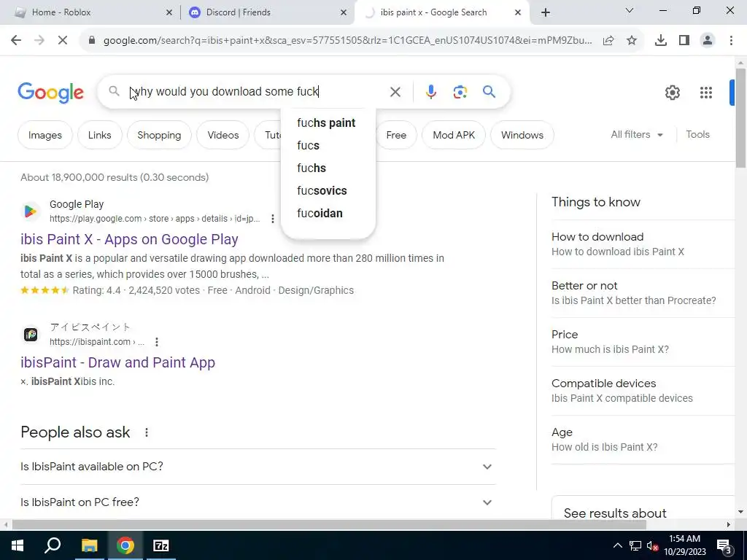The height and width of the screenshot is (560, 747).
Task: Search by image with Google Lens icon
Action: coord(460,91)
